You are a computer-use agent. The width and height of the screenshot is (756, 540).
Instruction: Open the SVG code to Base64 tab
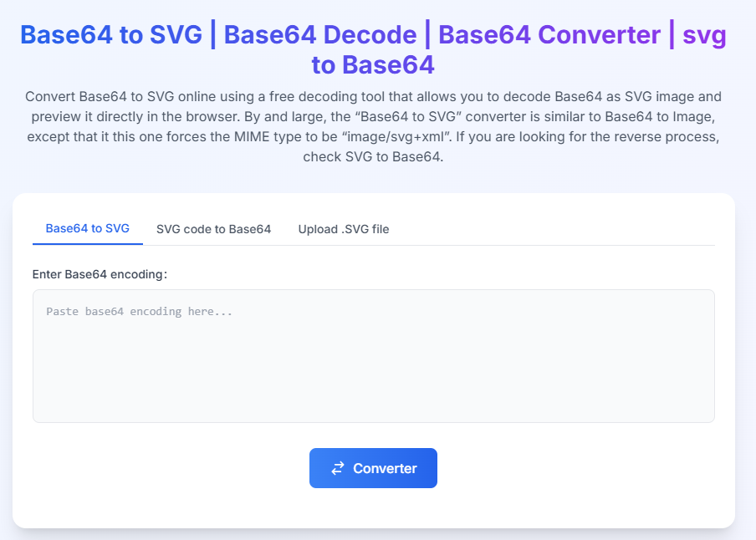click(213, 229)
